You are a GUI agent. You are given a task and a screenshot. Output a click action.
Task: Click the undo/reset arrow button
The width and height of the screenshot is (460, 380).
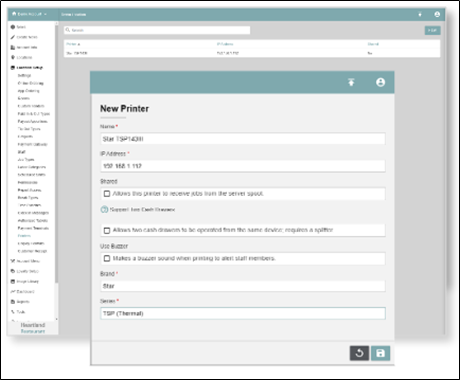359,353
